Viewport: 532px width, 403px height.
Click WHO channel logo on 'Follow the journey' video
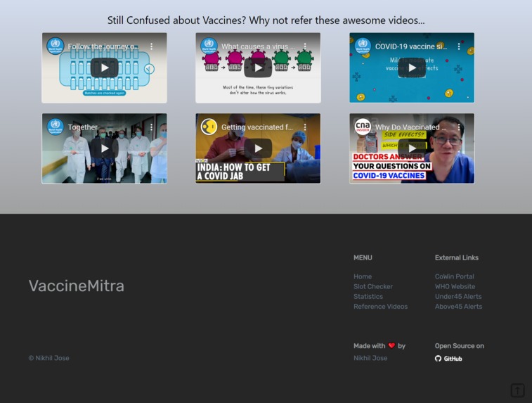pos(56,46)
